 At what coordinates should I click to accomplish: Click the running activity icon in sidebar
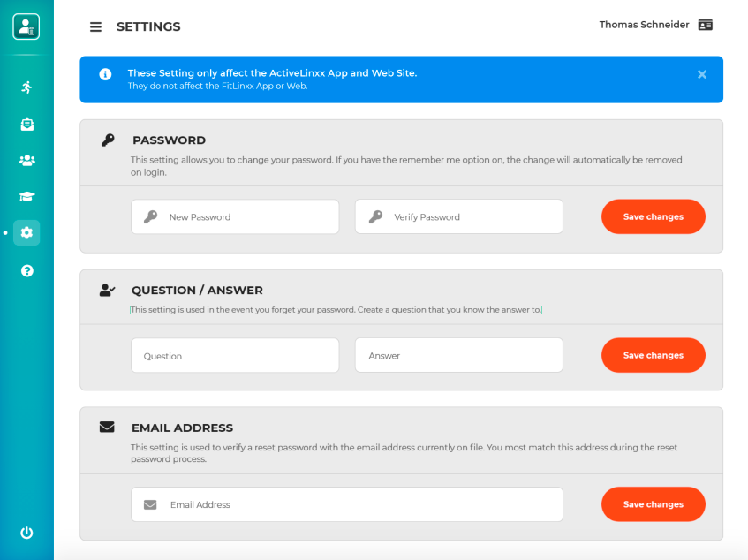point(26,87)
